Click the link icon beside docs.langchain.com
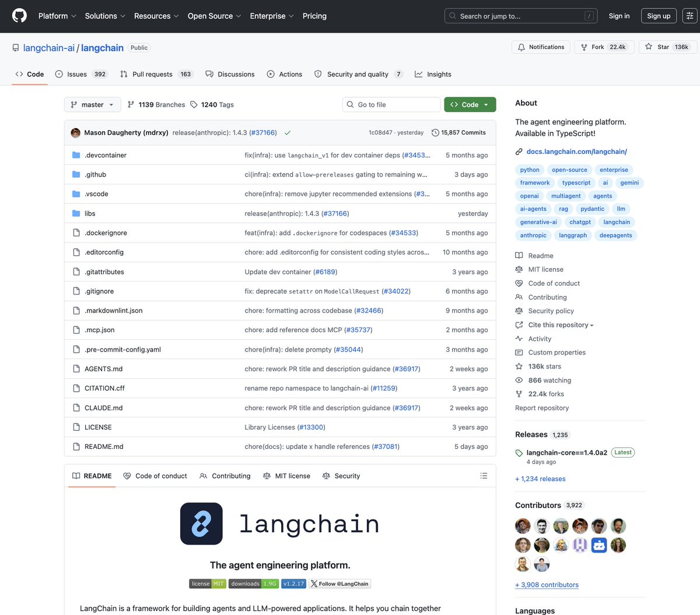 (519, 152)
